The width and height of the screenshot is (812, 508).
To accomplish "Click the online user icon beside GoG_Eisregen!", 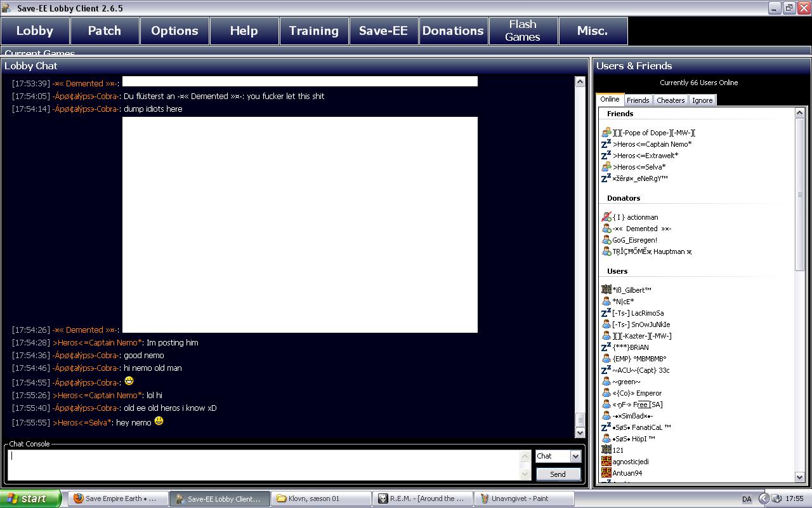I will (x=606, y=240).
